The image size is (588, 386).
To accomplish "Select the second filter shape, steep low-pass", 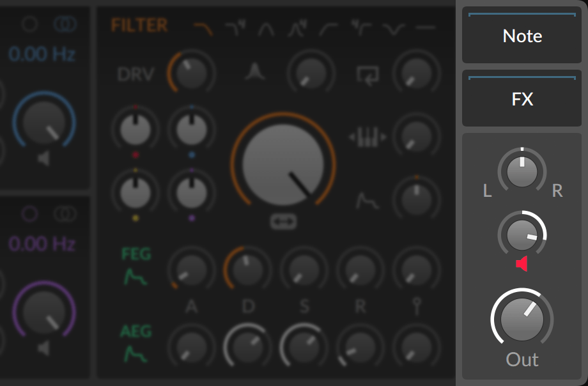I will [235, 29].
